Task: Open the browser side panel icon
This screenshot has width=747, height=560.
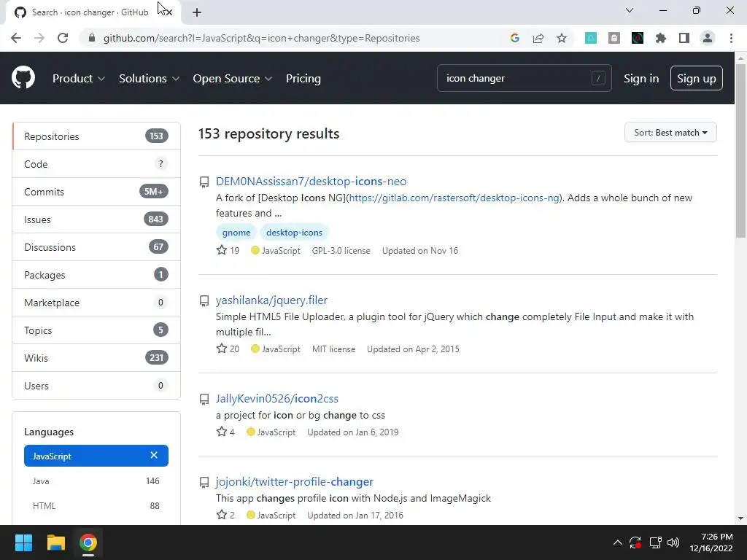Action: [684, 38]
